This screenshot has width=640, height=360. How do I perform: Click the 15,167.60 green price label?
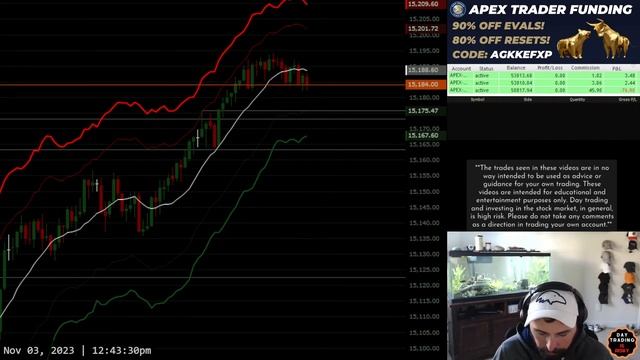pyautogui.click(x=425, y=136)
